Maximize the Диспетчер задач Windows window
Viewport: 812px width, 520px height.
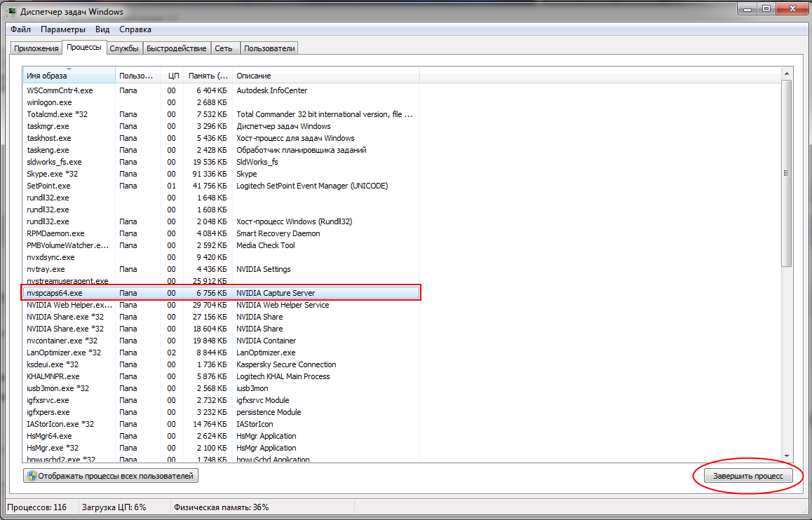(x=766, y=9)
